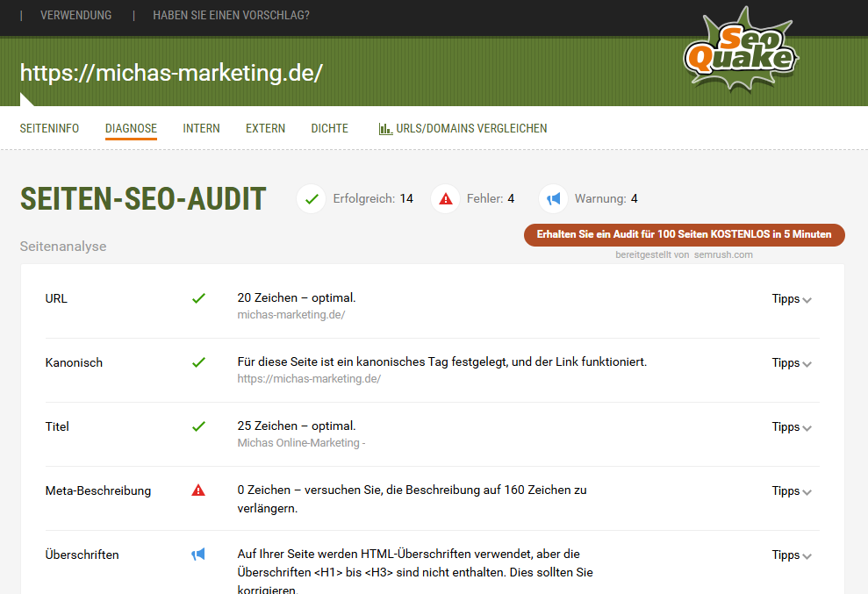Image resolution: width=868 pixels, height=594 pixels.
Task: Open the Dichte tab
Action: [330, 128]
